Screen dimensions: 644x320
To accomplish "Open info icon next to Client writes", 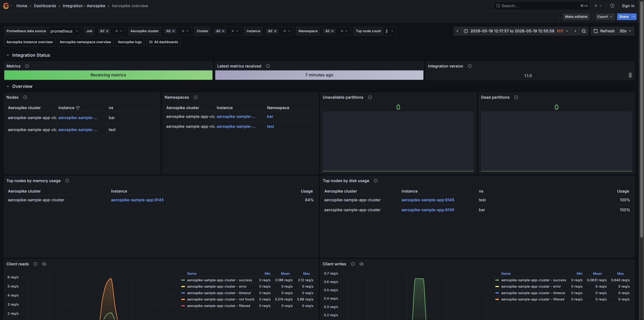I will tap(353, 264).
